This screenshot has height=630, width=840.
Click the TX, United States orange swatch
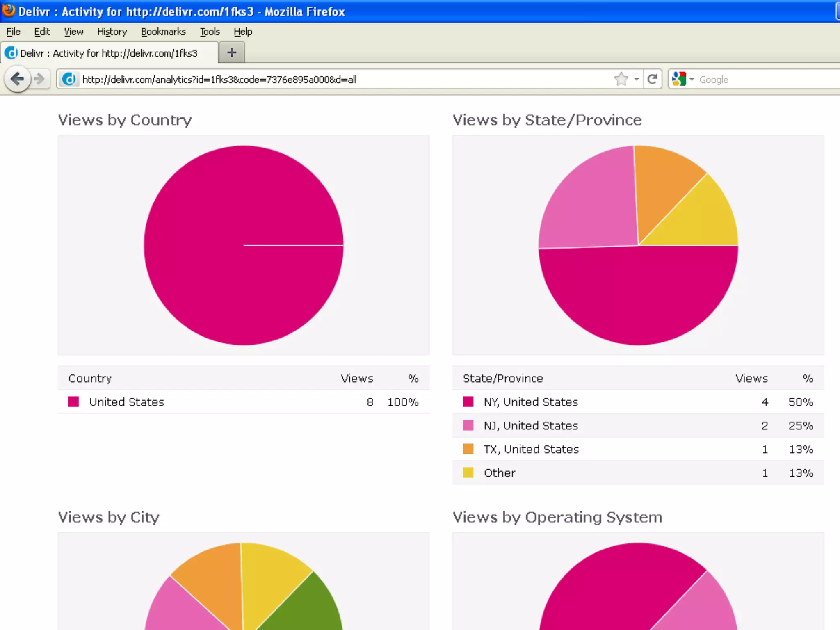468,449
